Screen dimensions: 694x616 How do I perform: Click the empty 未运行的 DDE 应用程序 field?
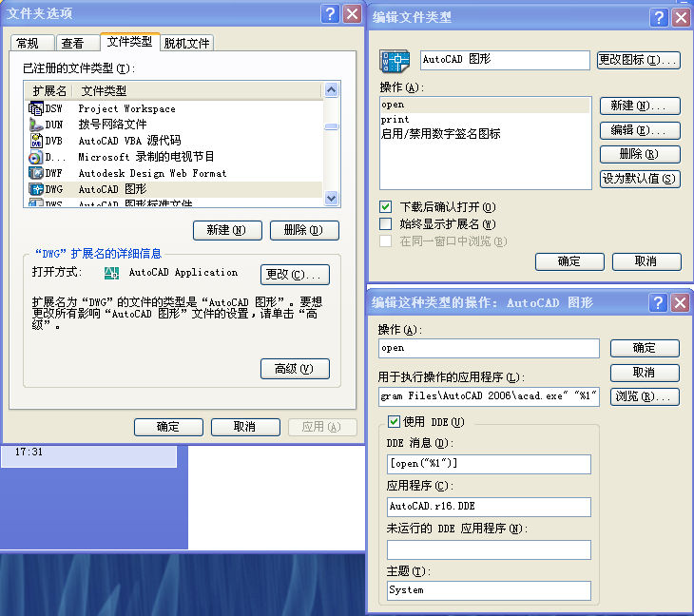489,549
